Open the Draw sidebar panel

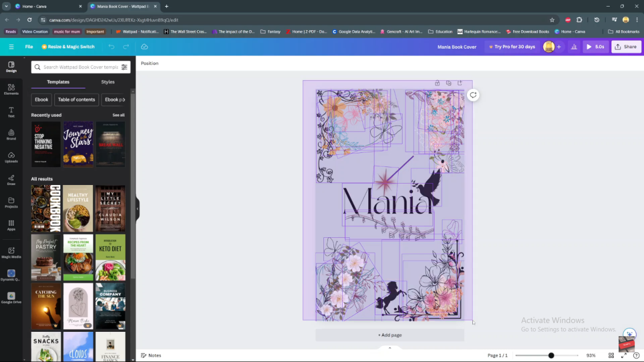[11, 180]
